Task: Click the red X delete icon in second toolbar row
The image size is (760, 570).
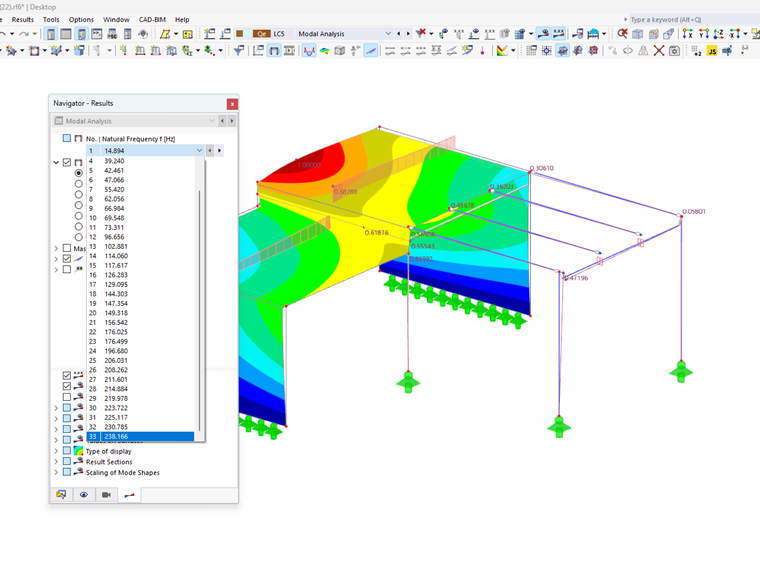Action: pyautogui.click(x=659, y=51)
